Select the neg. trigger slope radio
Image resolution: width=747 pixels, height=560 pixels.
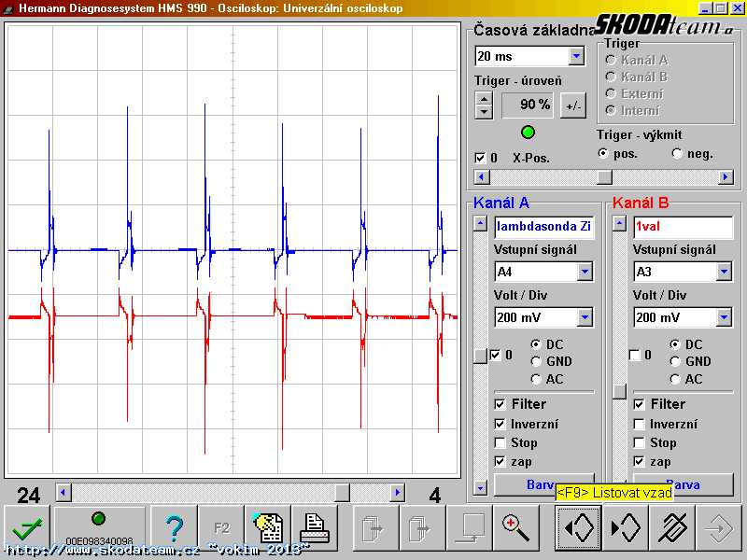click(x=677, y=154)
